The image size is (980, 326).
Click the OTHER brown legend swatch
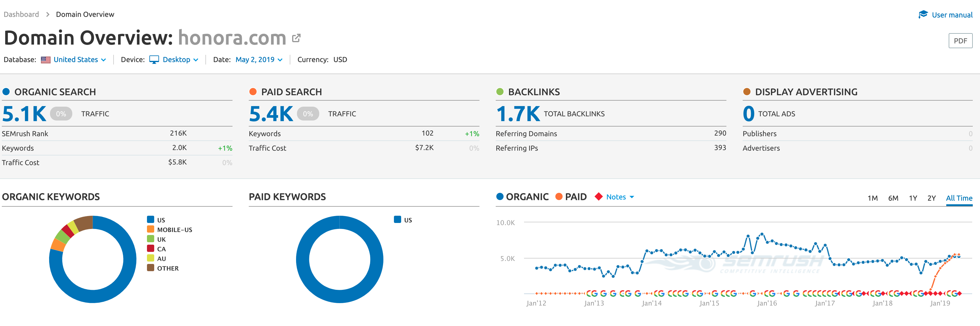tap(151, 268)
